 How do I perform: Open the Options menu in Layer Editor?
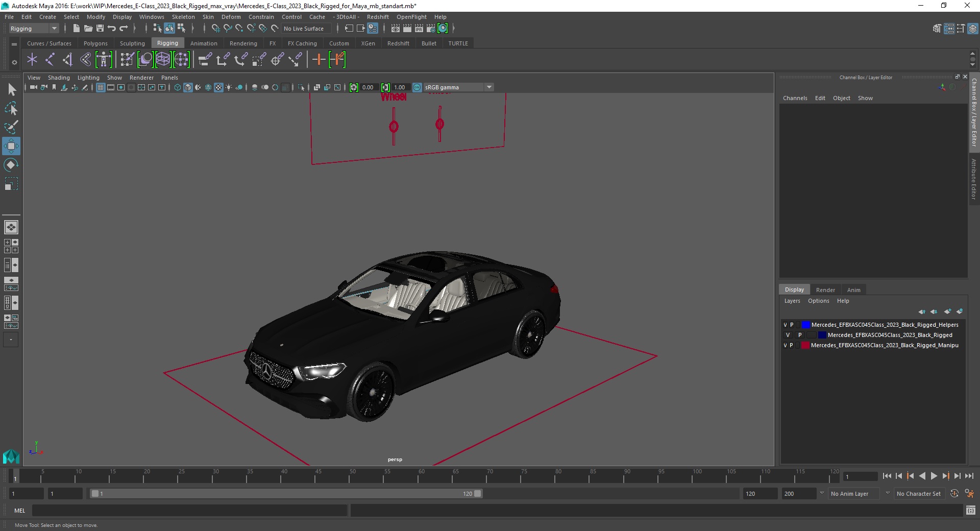(818, 301)
